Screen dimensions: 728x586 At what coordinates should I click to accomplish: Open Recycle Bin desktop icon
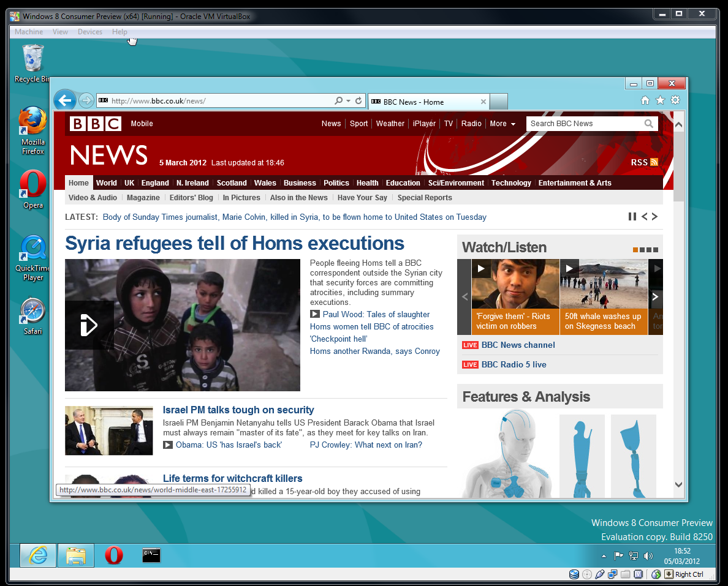pos(32,64)
